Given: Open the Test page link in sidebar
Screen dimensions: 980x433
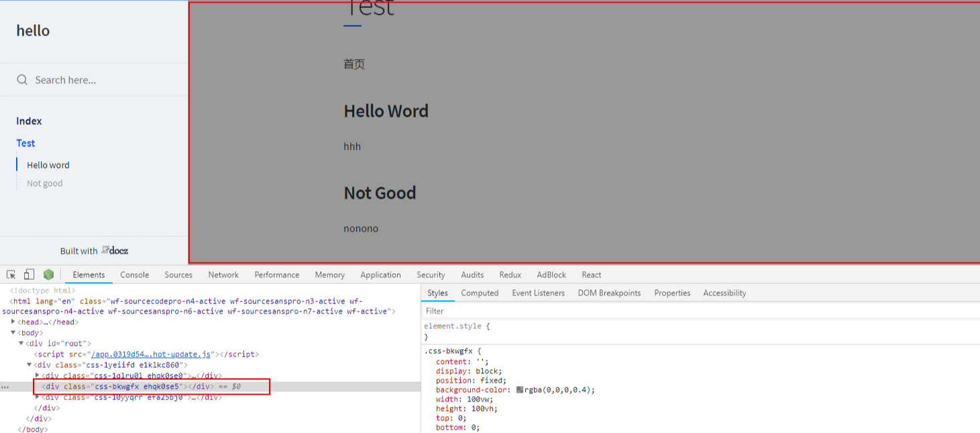Looking at the screenshot, I should click(25, 143).
